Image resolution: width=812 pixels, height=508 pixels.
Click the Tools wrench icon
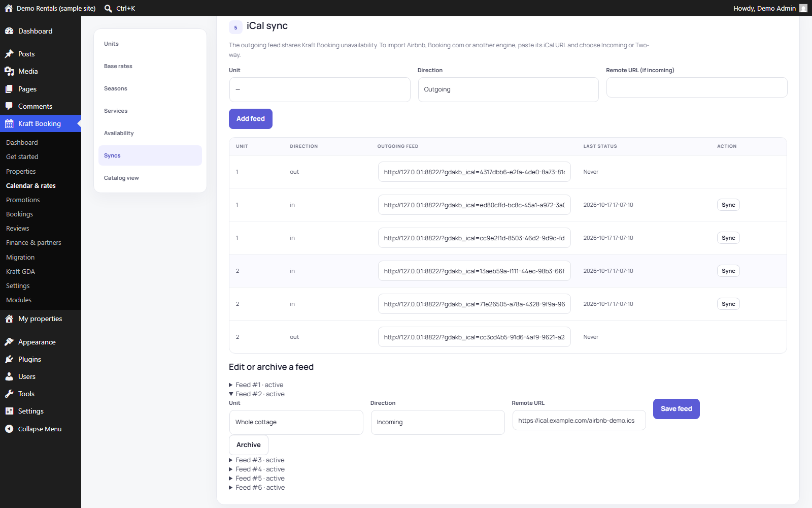tap(9, 394)
